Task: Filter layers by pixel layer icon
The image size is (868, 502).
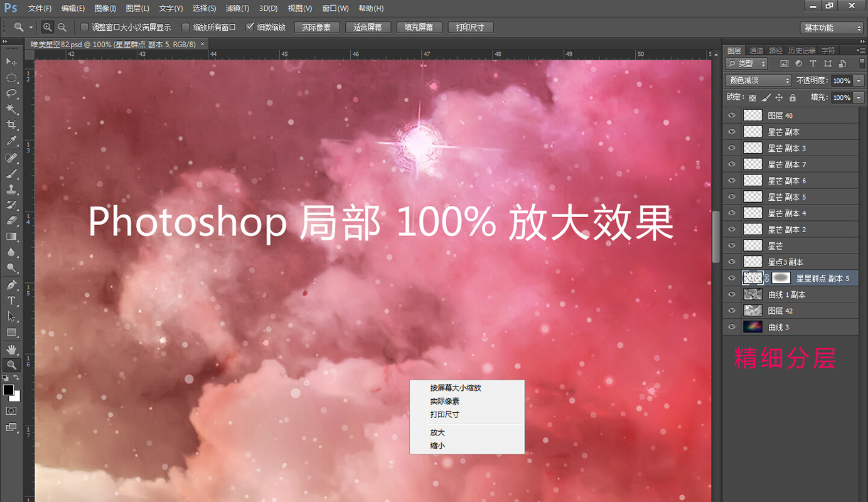Action: pos(784,64)
